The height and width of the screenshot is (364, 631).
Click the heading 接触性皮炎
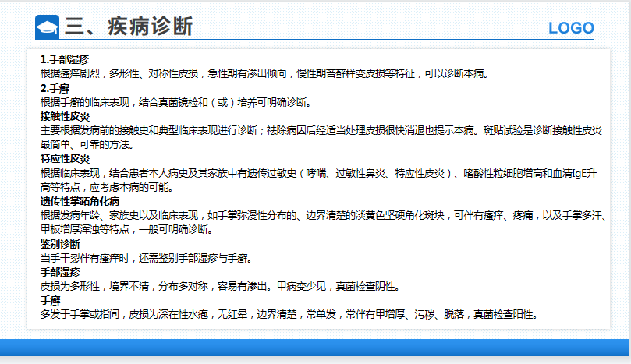click(65, 117)
